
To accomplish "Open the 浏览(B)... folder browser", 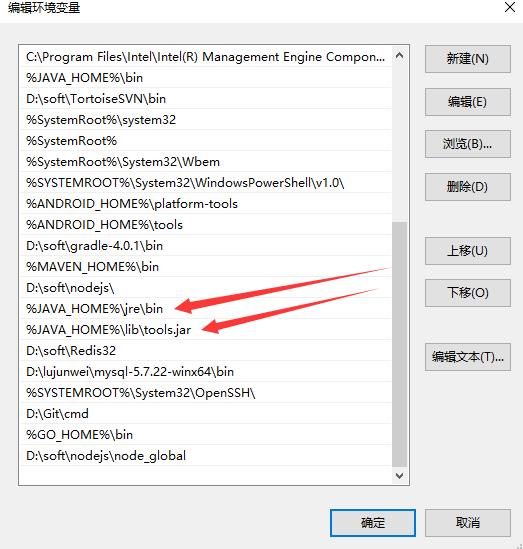I will (x=468, y=144).
